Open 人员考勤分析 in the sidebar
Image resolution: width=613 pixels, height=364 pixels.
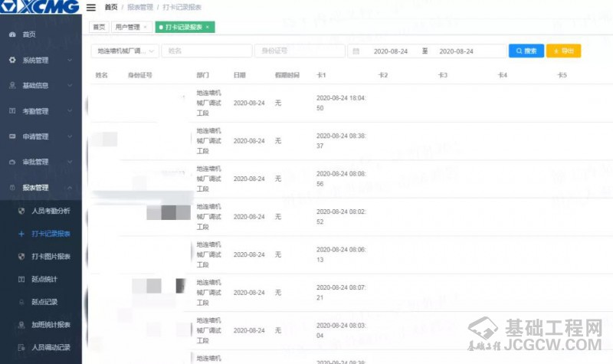(x=51, y=211)
